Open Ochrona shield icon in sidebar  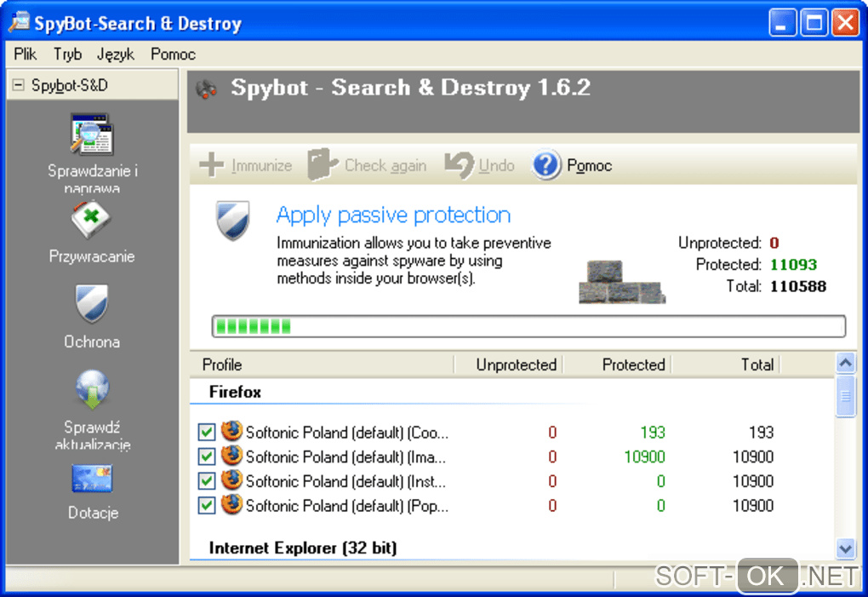91,303
